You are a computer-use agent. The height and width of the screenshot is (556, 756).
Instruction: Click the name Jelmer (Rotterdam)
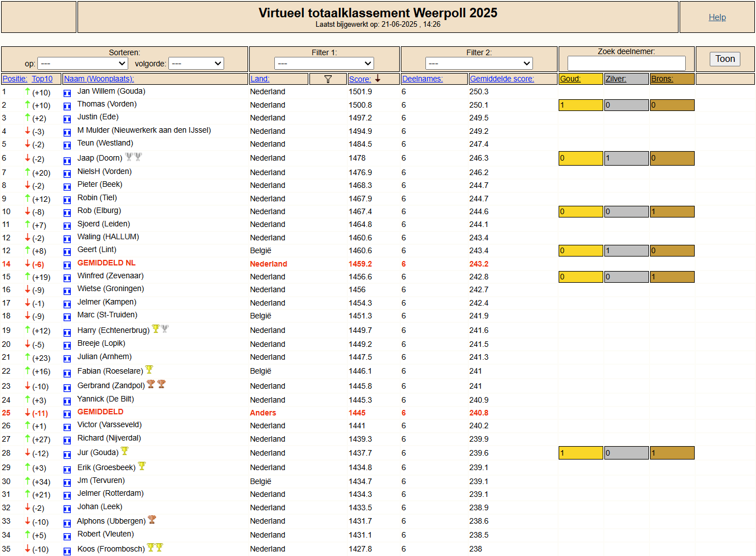click(110, 494)
